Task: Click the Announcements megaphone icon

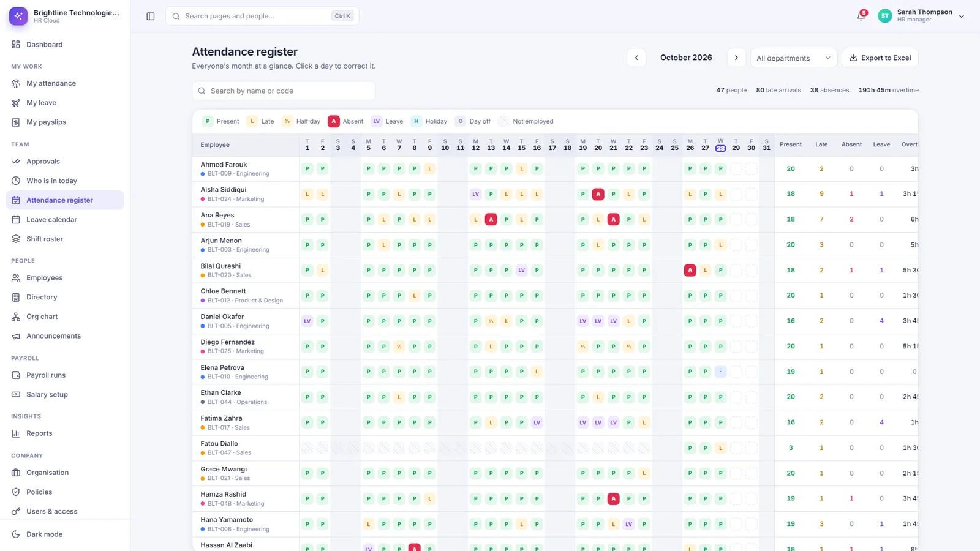Action: (16, 336)
